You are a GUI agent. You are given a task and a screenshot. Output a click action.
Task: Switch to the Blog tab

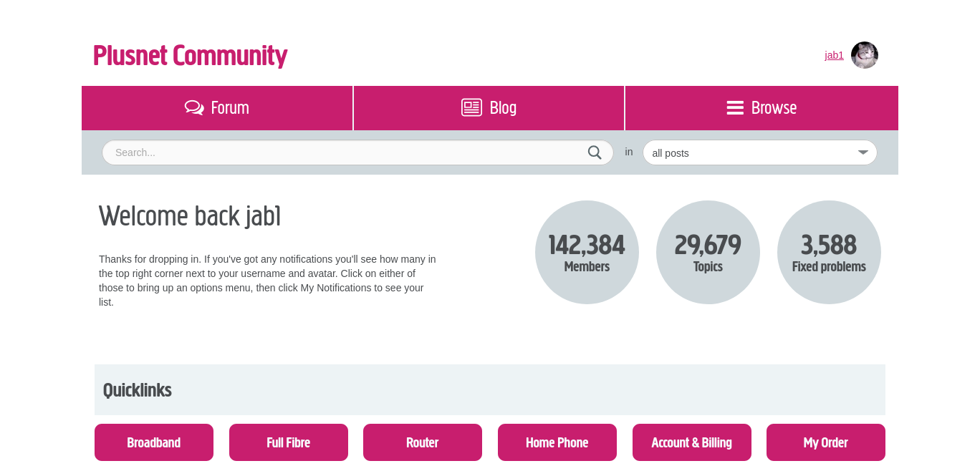[501, 107]
